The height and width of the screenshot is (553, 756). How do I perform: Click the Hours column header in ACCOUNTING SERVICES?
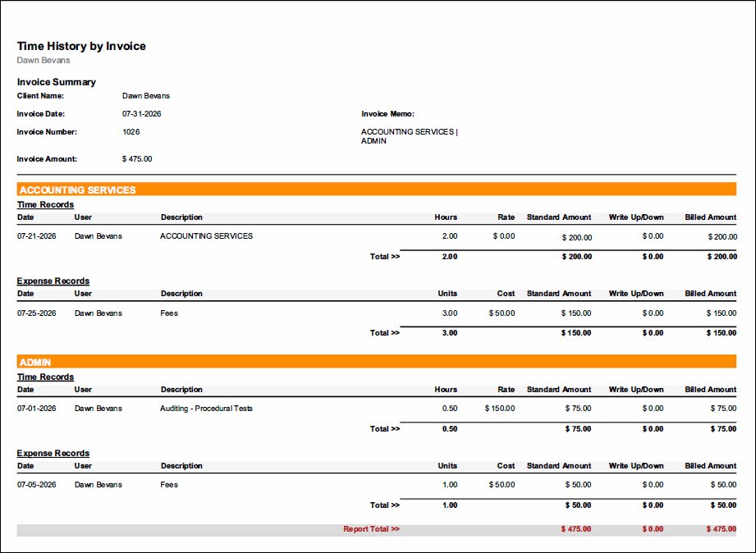(446, 217)
